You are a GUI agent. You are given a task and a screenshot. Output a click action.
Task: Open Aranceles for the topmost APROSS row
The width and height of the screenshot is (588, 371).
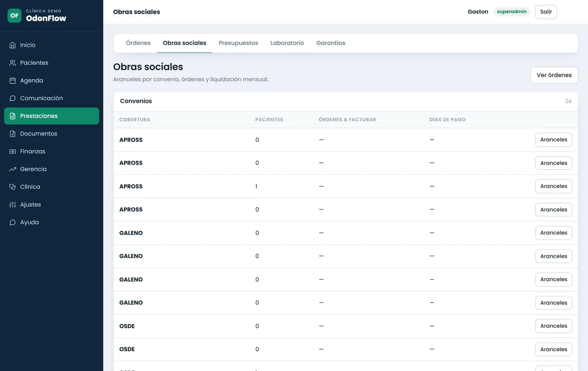[554, 140]
